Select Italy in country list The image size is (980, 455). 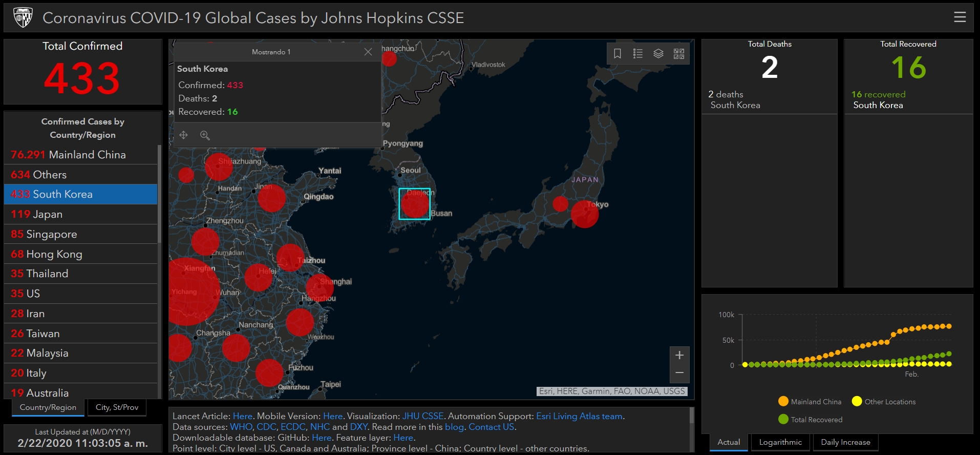[80, 373]
